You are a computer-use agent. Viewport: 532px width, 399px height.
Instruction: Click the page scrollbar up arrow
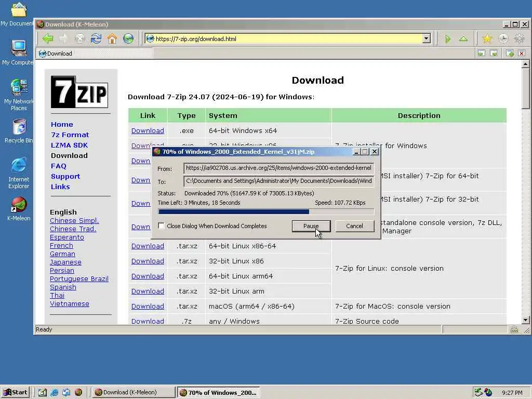coord(526,64)
